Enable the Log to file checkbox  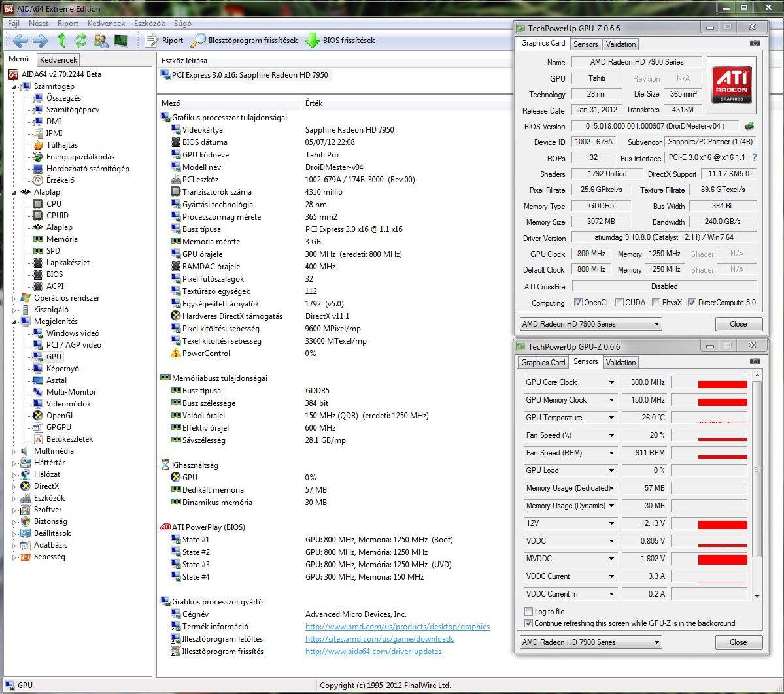tap(528, 612)
